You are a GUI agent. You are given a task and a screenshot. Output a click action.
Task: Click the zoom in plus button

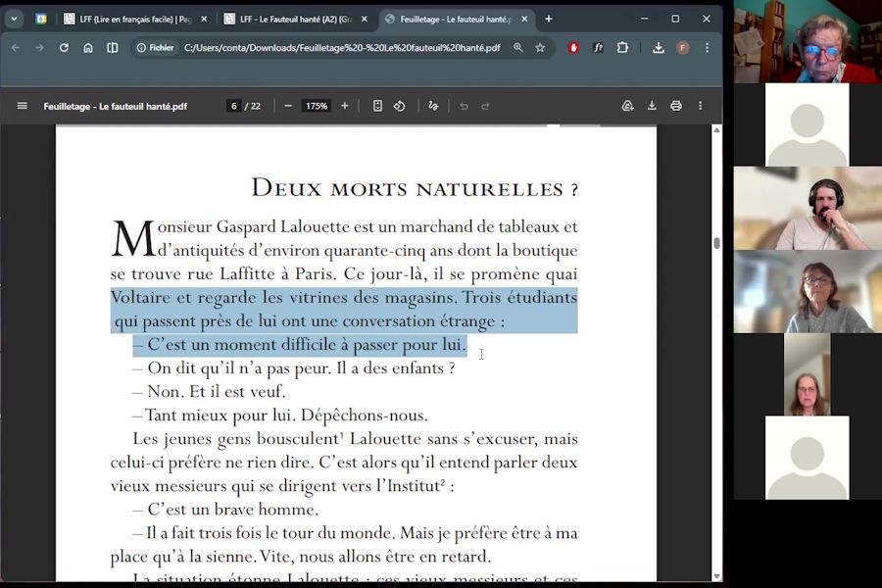tap(344, 106)
